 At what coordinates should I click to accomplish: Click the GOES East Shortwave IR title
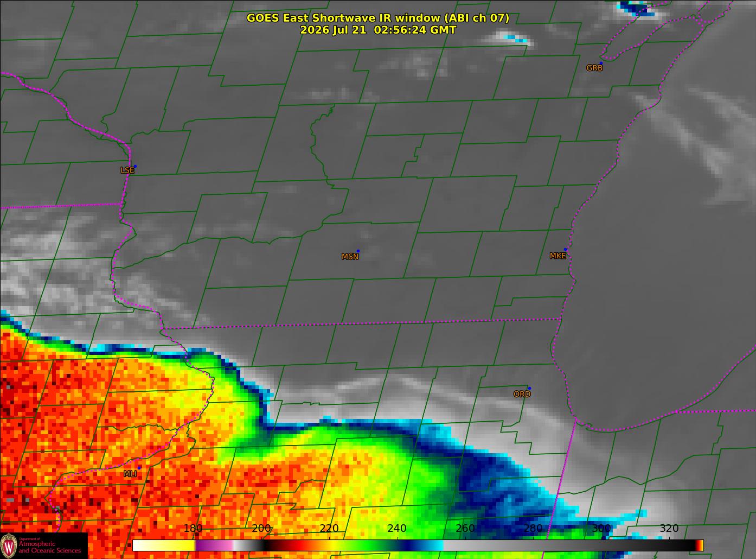(x=377, y=18)
